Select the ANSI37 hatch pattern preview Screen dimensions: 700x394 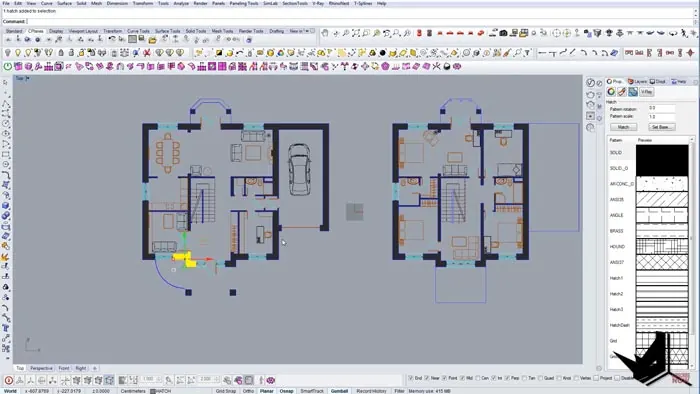tap(662, 262)
